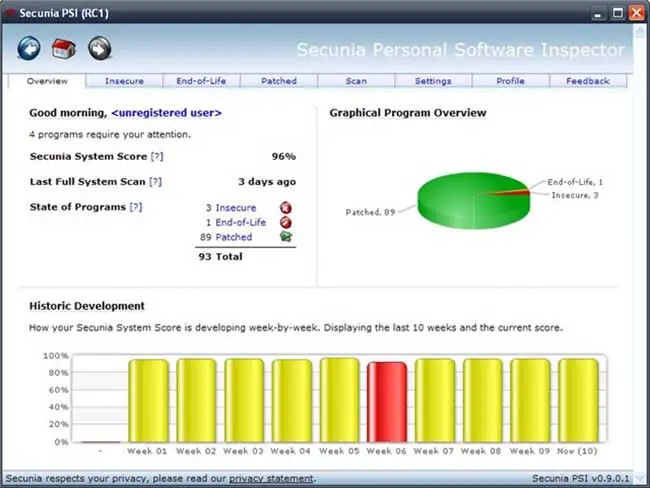This screenshot has width=650, height=488.
Task: Open the Insecure tab
Action: [x=124, y=81]
